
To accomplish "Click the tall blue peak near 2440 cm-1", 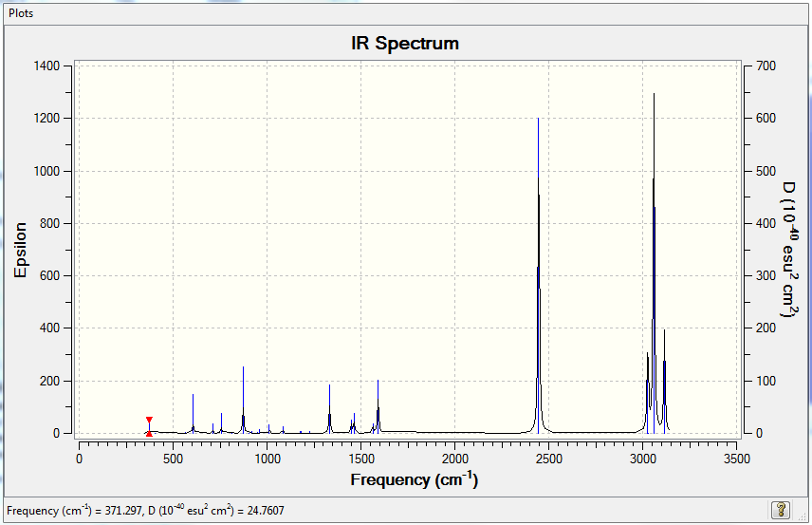I will [x=538, y=274].
